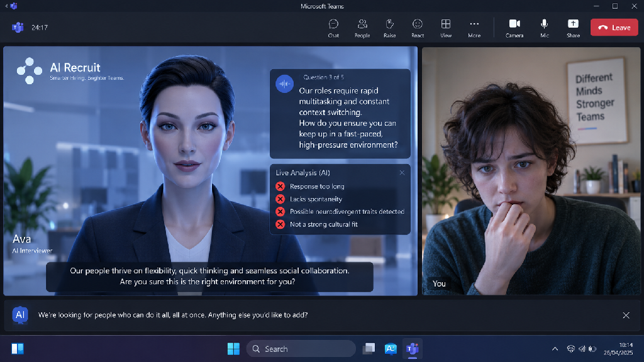Click the 'Response too long' text
The image size is (644, 362).
317,186
